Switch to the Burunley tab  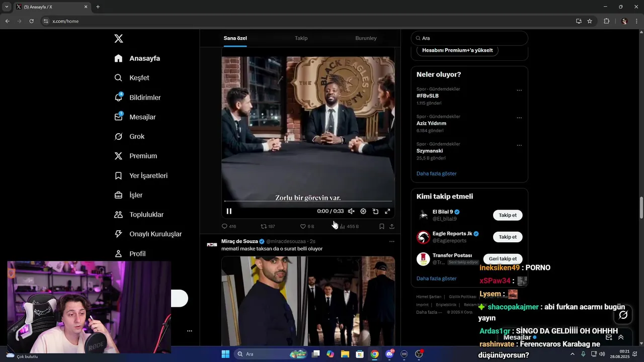[x=366, y=38]
